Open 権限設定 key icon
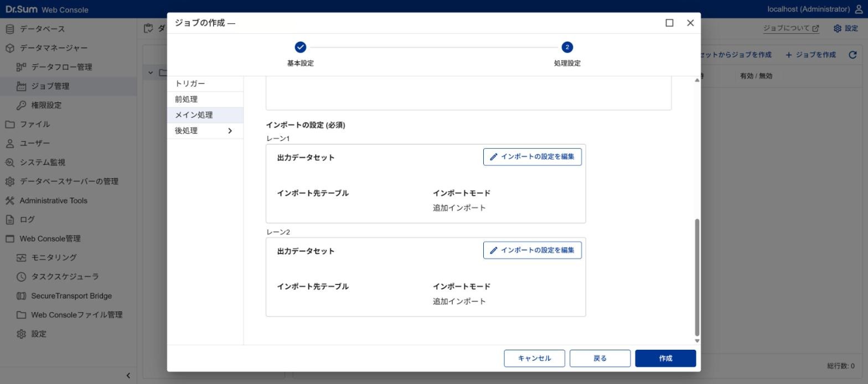This screenshot has width=868, height=384. pos(21,105)
